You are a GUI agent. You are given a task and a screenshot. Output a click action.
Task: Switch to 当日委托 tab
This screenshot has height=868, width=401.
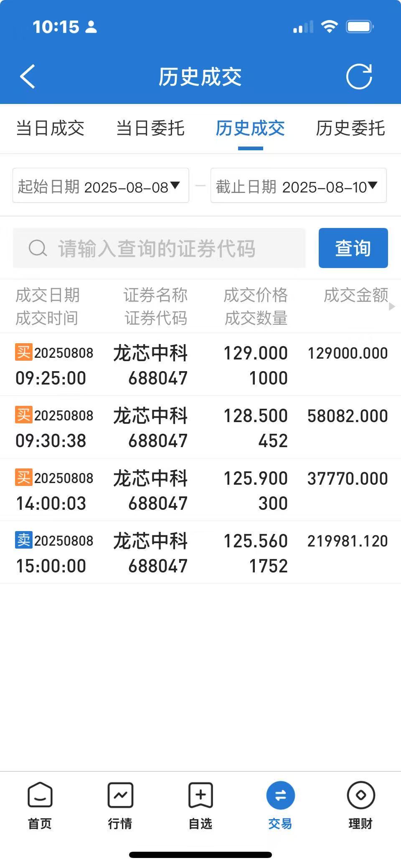coord(150,128)
